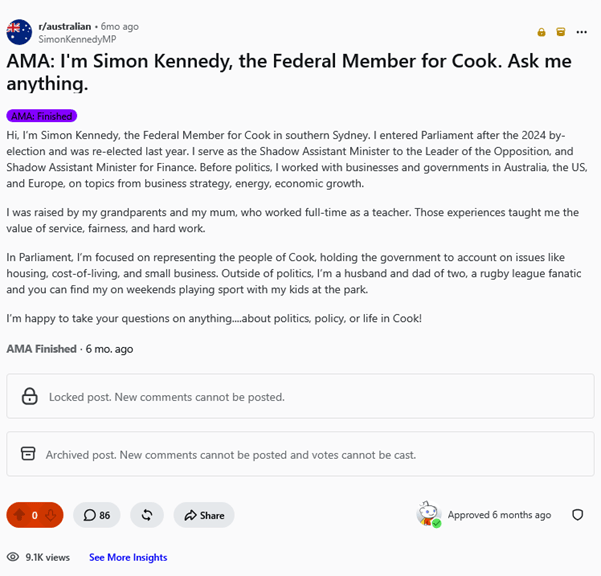Upvote the post with the up arrow

(x=20, y=515)
